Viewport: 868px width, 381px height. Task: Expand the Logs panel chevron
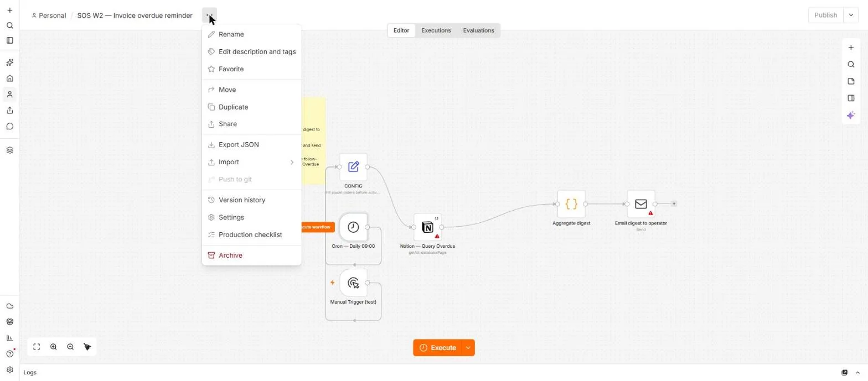point(858,373)
